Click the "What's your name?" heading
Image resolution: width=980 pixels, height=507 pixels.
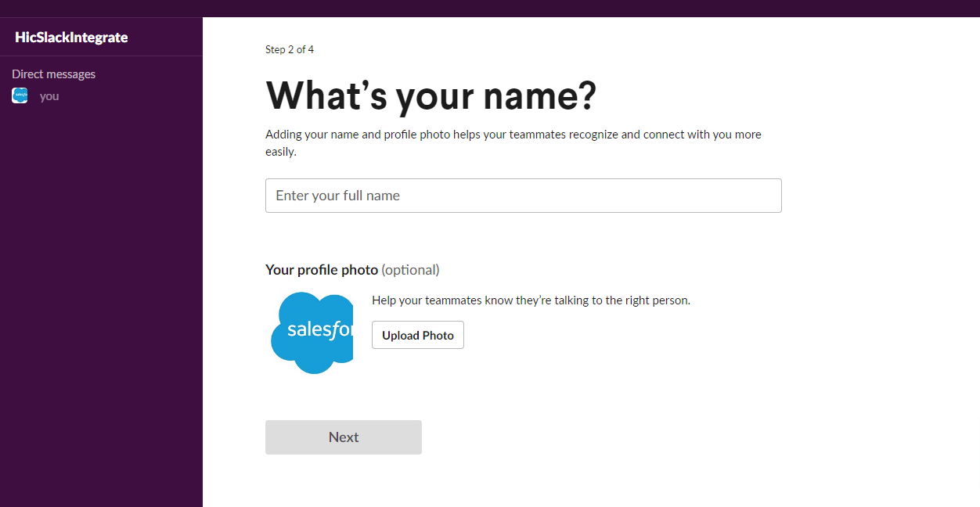point(431,95)
